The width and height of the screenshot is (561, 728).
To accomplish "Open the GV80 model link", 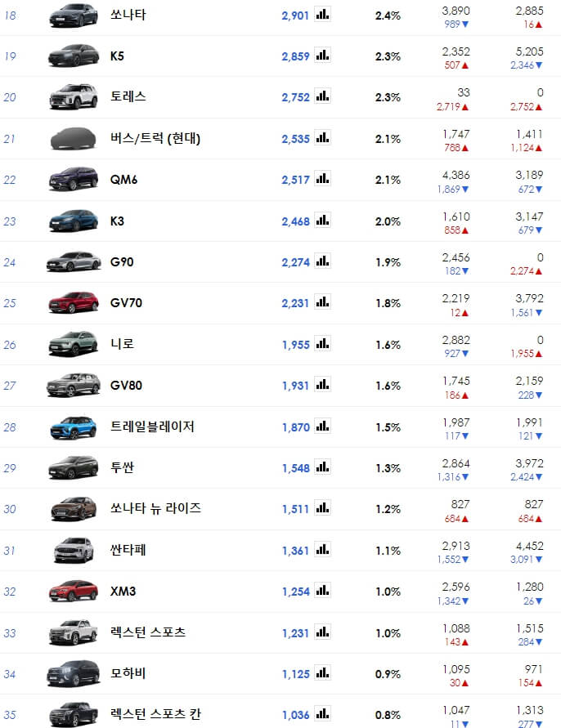I will click(x=126, y=386).
